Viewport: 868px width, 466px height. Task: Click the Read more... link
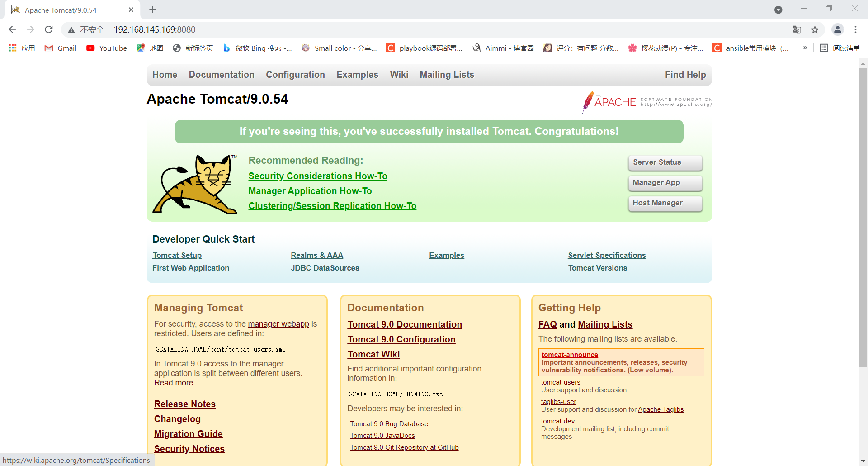tap(177, 383)
